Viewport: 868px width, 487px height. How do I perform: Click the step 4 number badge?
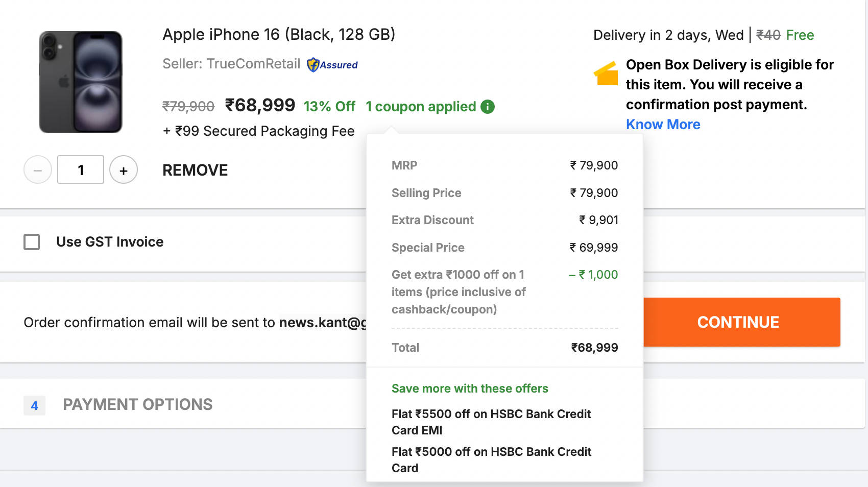34,406
